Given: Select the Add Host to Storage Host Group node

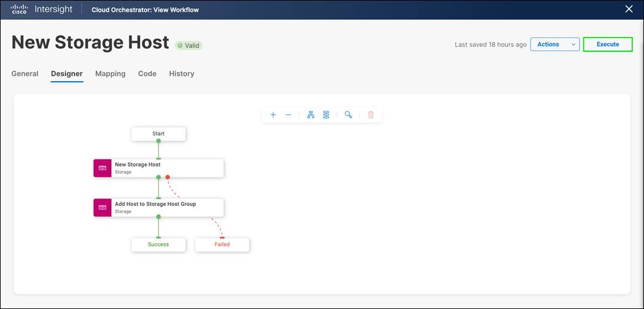Looking at the screenshot, I should point(158,208).
